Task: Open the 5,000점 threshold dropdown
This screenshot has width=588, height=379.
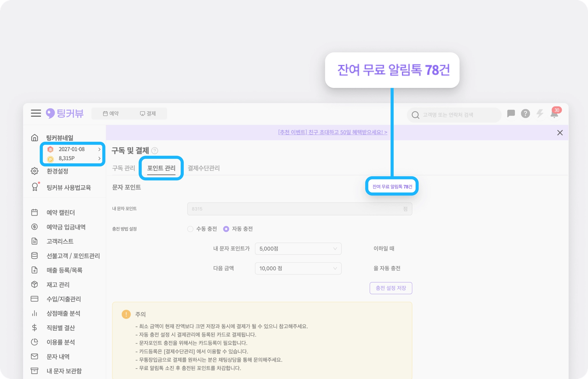Action: [298, 249]
